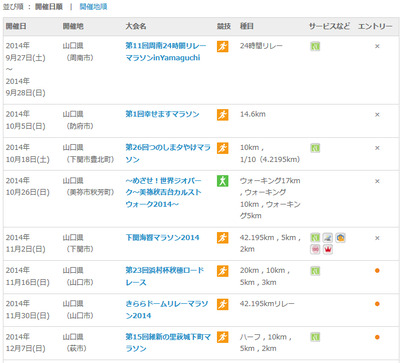Sort the list by 開催地順 link
400x363 pixels.
click(93, 7)
